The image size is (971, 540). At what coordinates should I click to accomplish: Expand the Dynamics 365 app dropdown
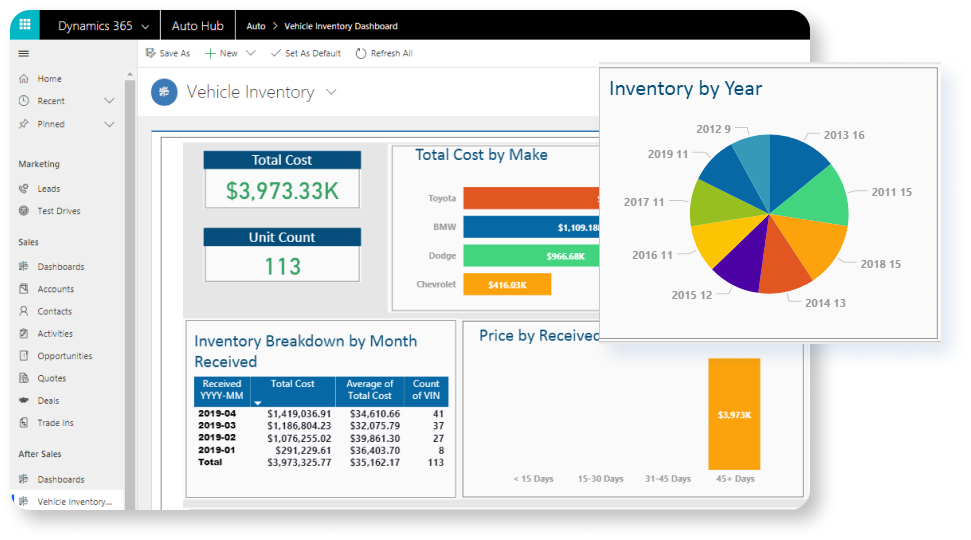pyautogui.click(x=146, y=27)
